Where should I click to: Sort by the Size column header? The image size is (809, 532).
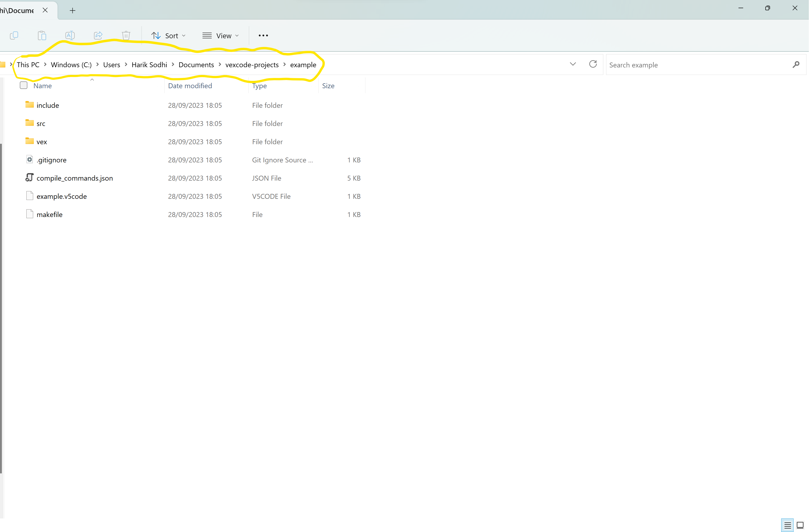pos(328,86)
